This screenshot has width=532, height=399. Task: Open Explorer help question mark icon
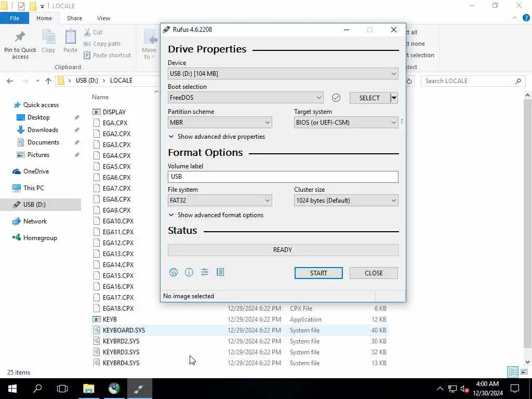[x=526, y=18]
